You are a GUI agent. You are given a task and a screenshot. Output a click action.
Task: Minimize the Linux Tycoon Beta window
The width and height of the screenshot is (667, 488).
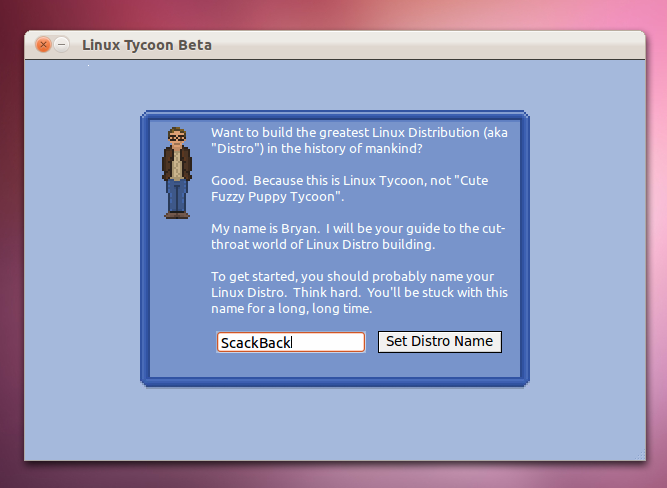click(62, 44)
